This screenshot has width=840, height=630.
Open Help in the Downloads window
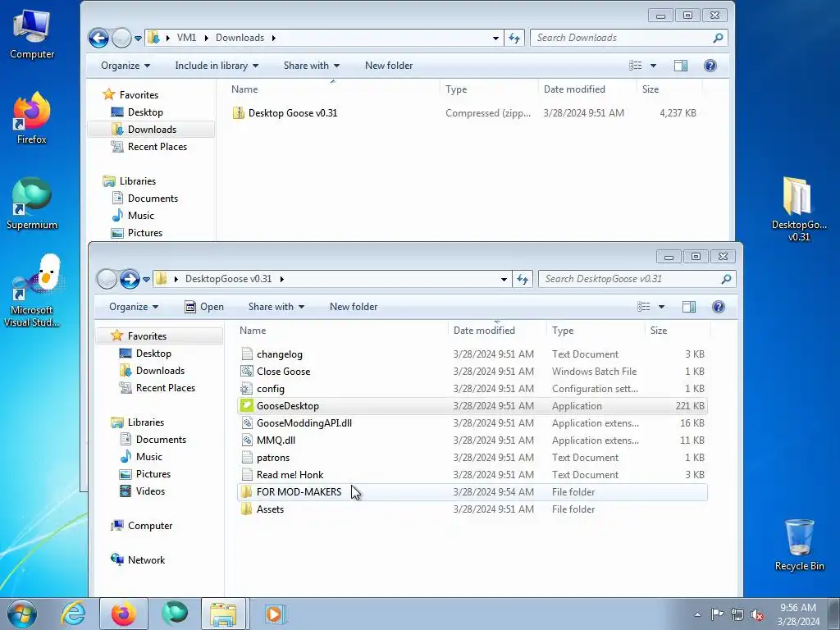click(710, 66)
